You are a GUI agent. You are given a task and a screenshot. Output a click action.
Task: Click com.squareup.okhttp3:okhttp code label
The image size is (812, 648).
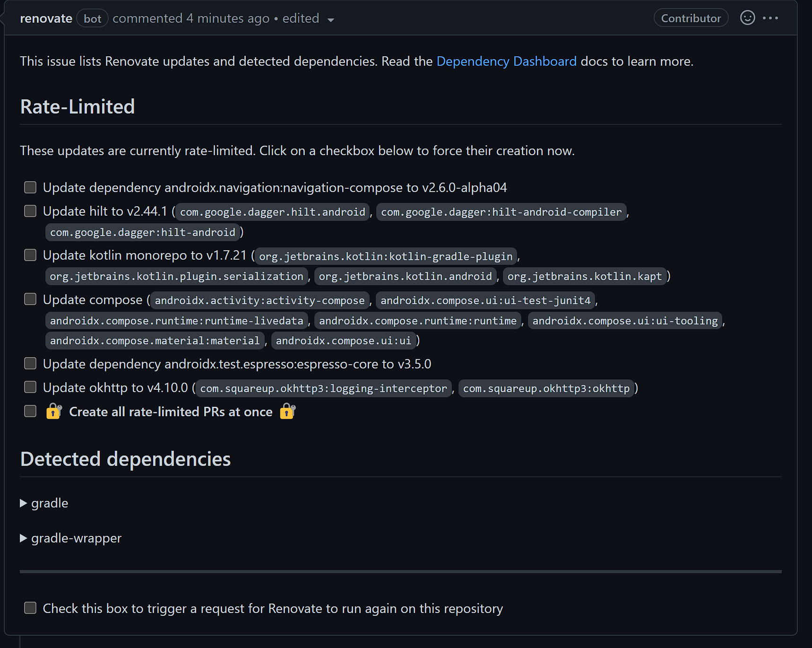546,388
